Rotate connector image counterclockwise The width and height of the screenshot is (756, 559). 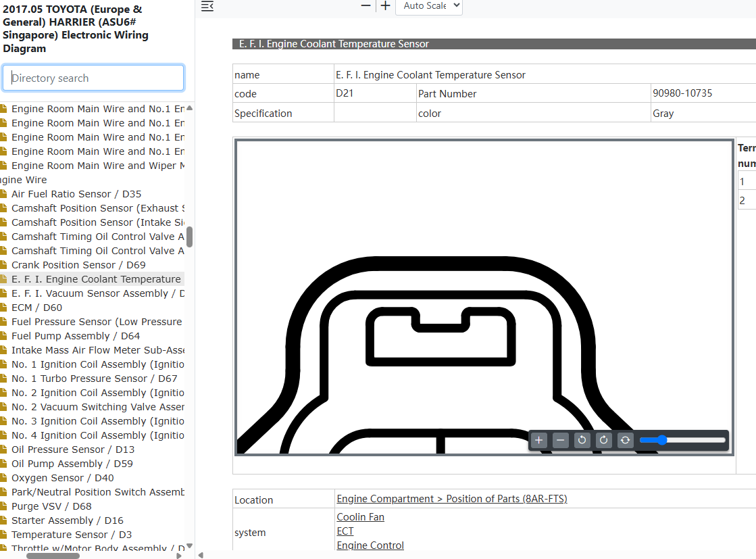tap(582, 440)
